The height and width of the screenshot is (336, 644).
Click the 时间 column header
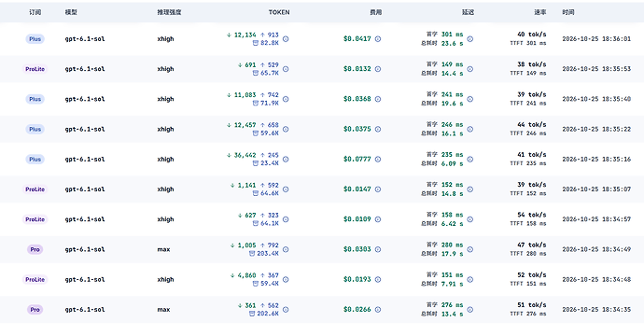pyautogui.click(x=568, y=12)
